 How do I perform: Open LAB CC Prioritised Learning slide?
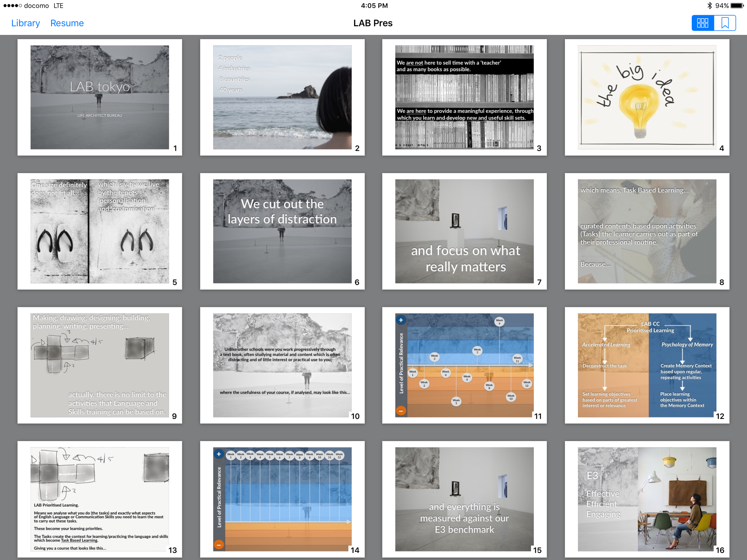(647, 365)
